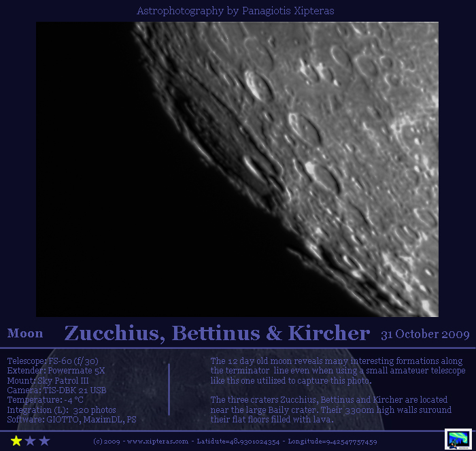This screenshot has height=451, width=476.
Task: Click 'Extender: Powermate 5X' line
Action: pyautogui.click(x=56, y=371)
